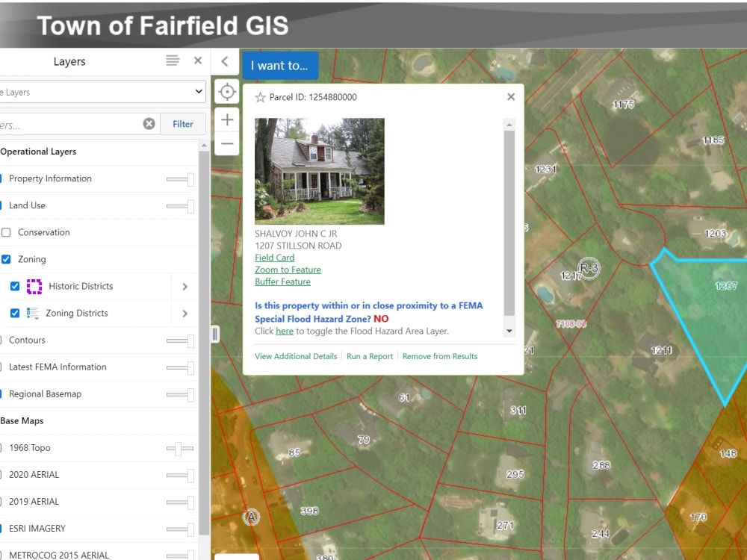747x560 pixels.
Task: Select the Property Information layer
Action: click(x=50, y=178)
